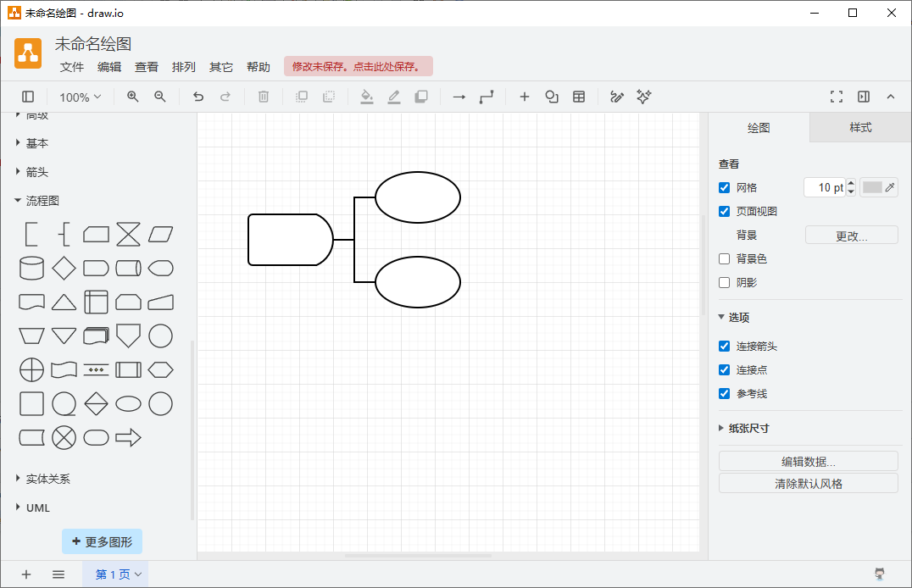Click the zoom in magnifier icon
The image size is (912, 588).
tap(132, 97)
